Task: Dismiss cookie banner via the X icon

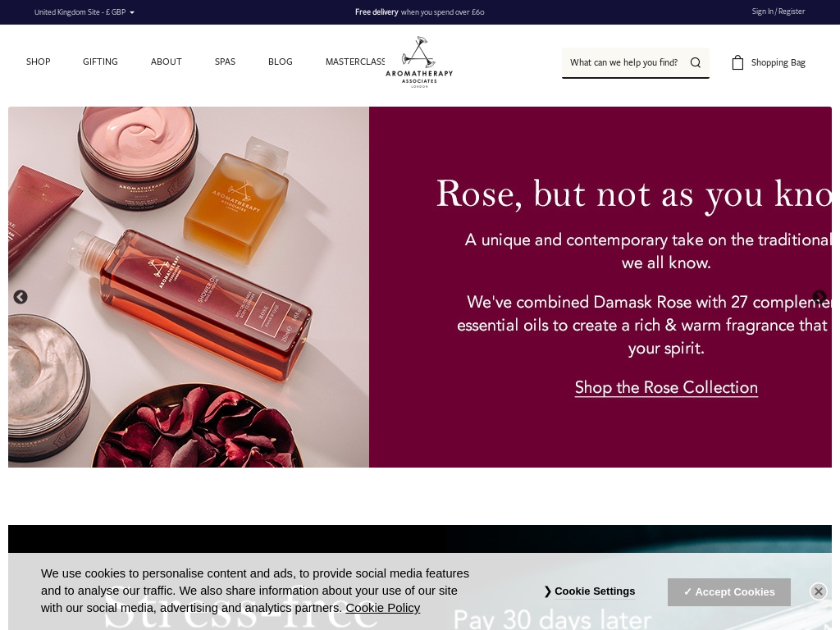Action: click(818, 591)
